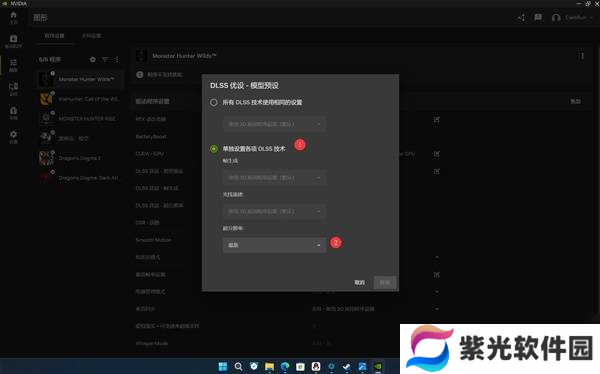Click the Apply button in the DLSS dialog

pos(385,283)
